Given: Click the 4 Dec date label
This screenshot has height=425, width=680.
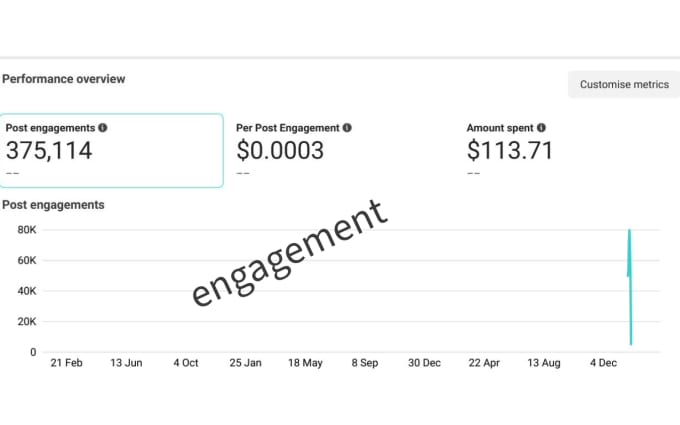Looking at the screenshot, I should click(603, 363).
